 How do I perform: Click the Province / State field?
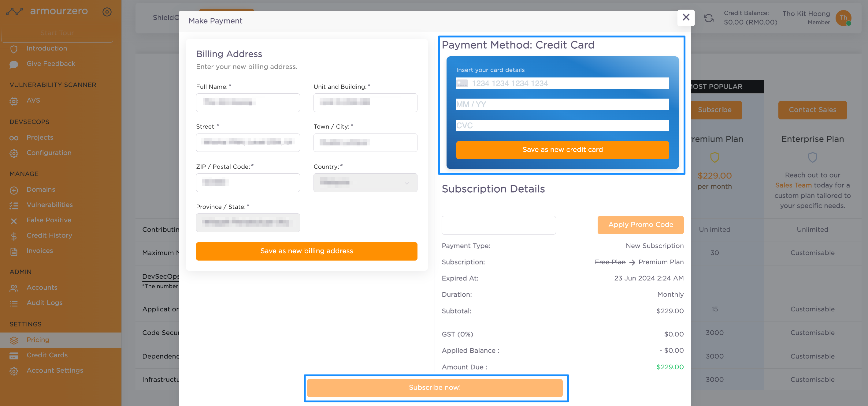[248, 223]
